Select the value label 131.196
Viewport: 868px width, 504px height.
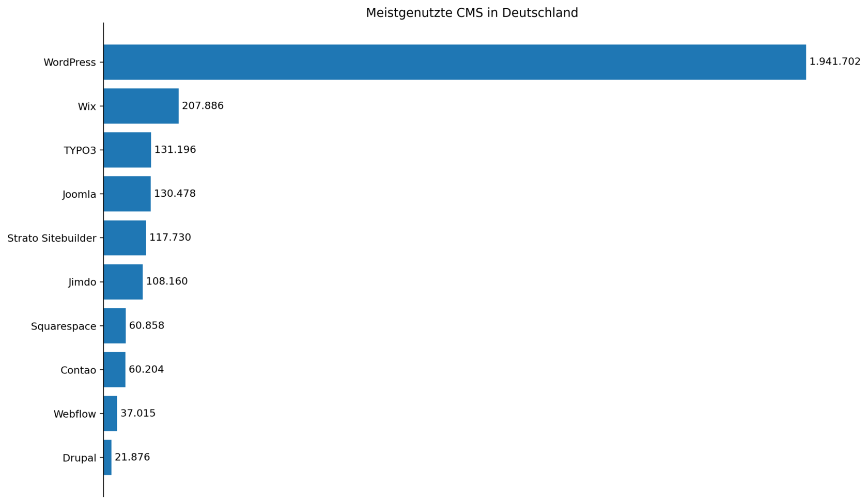[175, 150]
